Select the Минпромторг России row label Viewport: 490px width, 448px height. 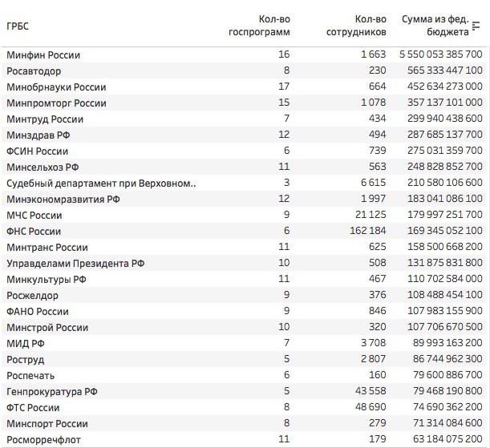point(57,103)
